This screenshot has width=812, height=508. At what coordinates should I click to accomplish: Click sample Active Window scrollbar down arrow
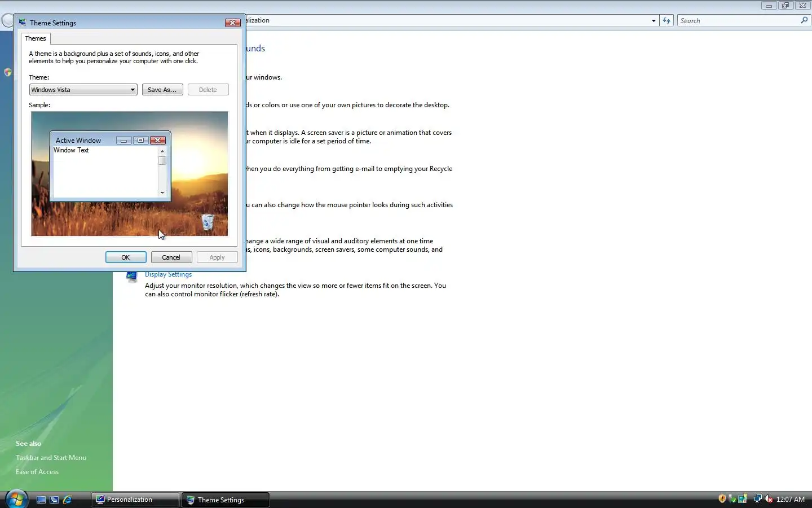(x=162, y=193)
